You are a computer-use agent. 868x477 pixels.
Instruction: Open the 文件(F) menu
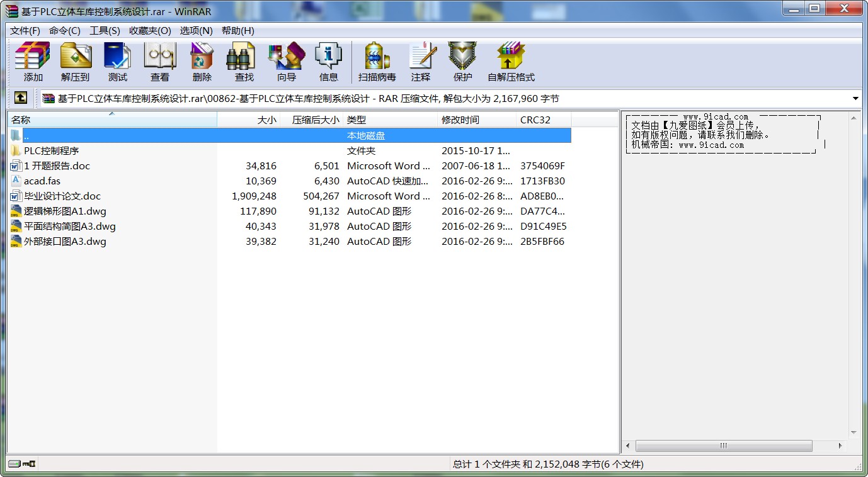25,30
